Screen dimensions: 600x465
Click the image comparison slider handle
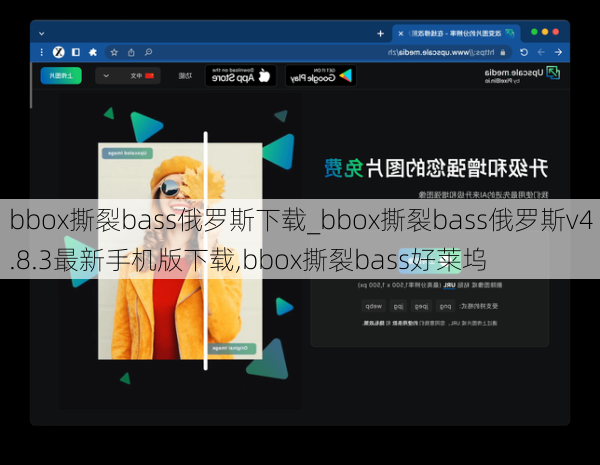coord(205,251)
